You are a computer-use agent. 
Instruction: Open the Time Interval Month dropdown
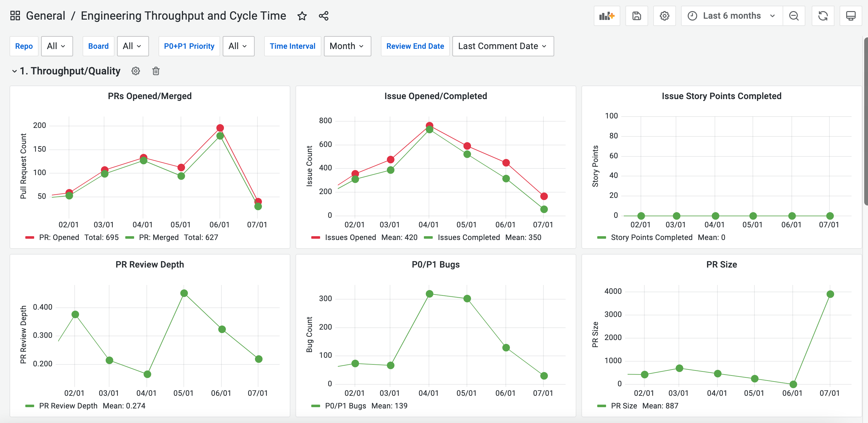pos(347,46)
